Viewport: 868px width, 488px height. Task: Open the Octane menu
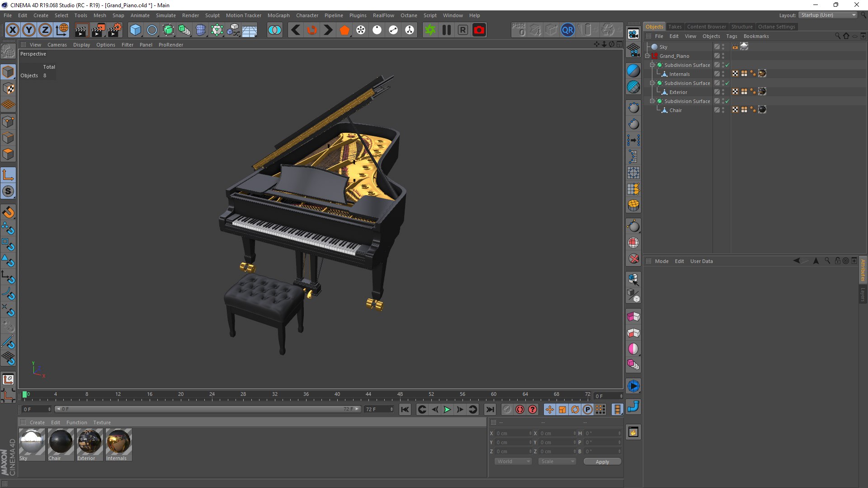click(x=409, y=15)
